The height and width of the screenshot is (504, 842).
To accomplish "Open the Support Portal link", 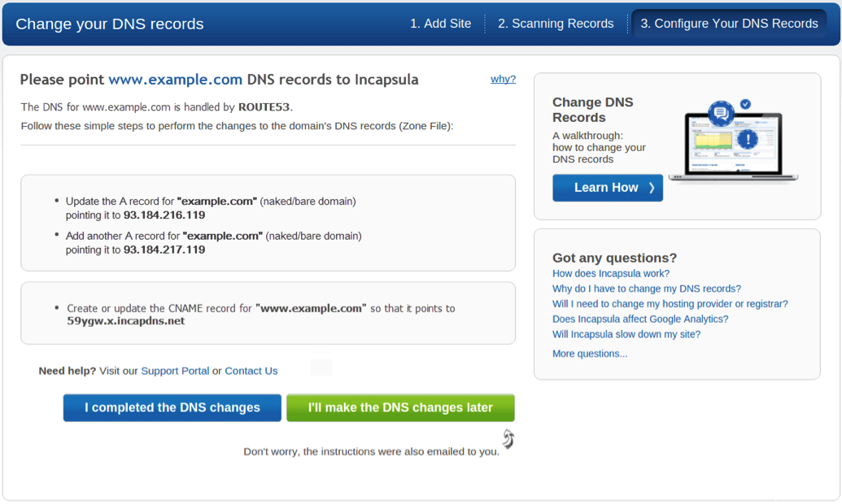I will tap(175, 371).
